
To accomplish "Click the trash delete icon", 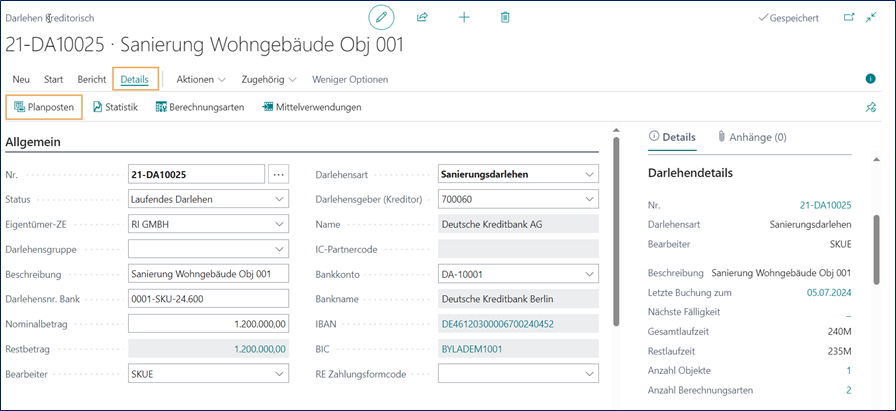I will coord(505,17).
